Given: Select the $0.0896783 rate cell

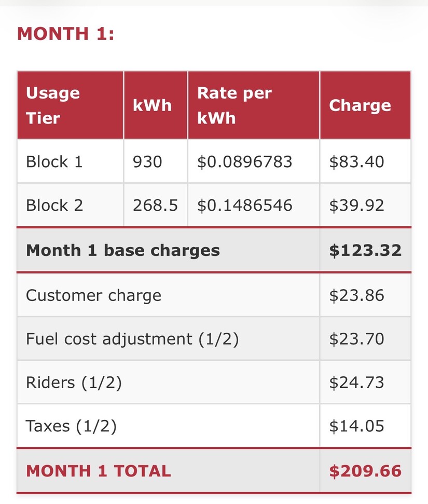Looking at the screenshot, I should click(254, 161).
